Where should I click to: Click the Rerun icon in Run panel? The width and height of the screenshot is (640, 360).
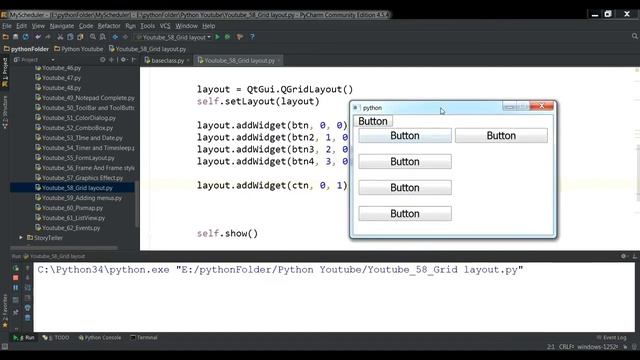pyautogui.click(x=16, y=268)
